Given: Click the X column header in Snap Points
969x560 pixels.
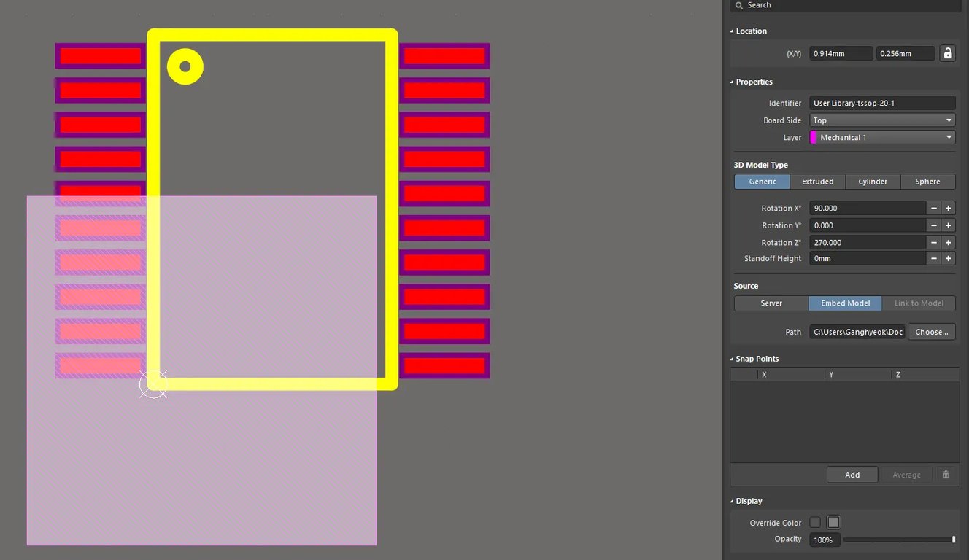Looking at the screenshot, I should [792, 374].
